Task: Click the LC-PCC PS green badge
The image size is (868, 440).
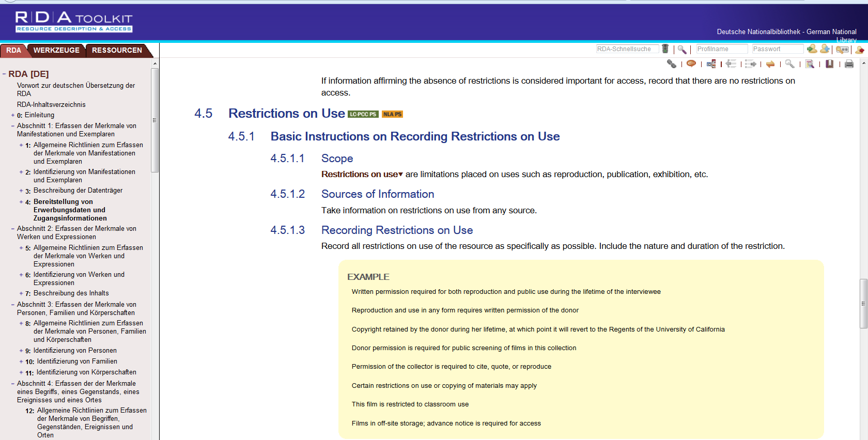Action: (363, 114)
